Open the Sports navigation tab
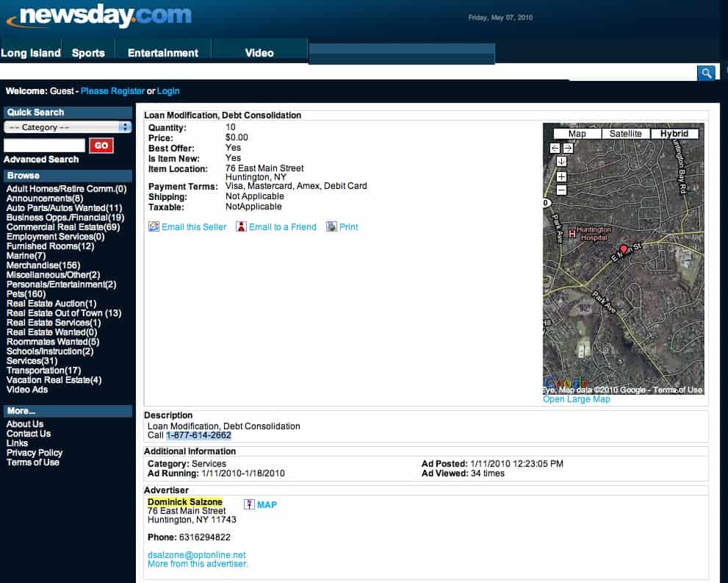Image resolution: width=728 pixels, height=583 pixels. pyautogui.click(x=88, y=53)
